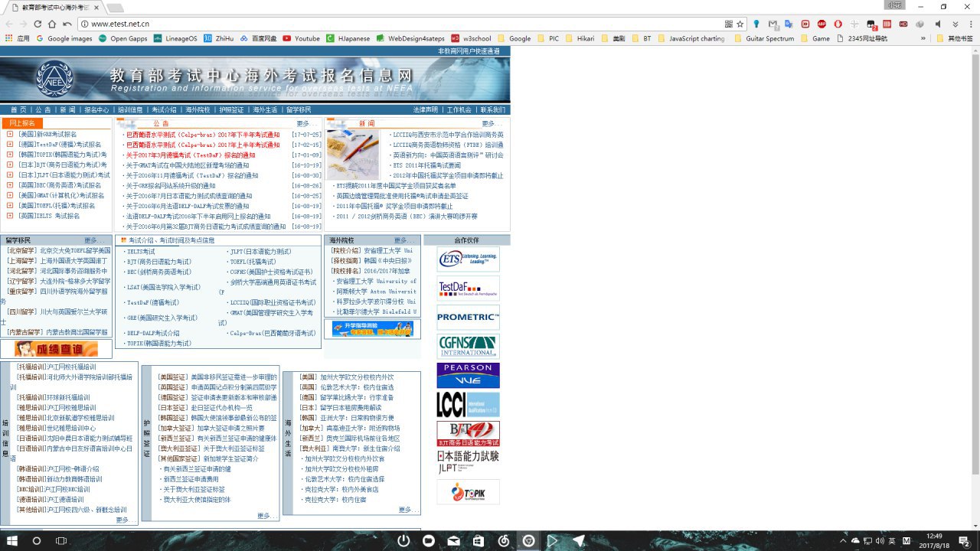Open the Chrome three-dot menu

pyautogui.click(x=970, y=24)
